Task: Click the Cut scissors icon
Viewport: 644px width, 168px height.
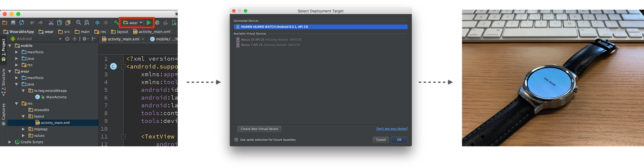Action: pos(51,23)
